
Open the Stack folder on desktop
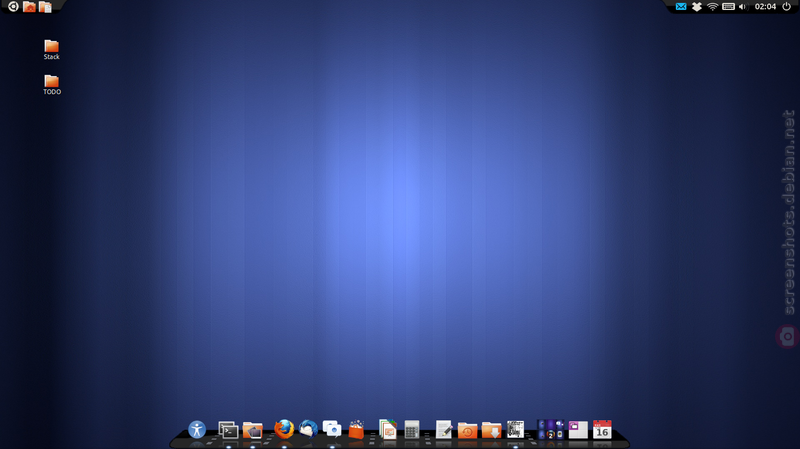pos(52,50)
